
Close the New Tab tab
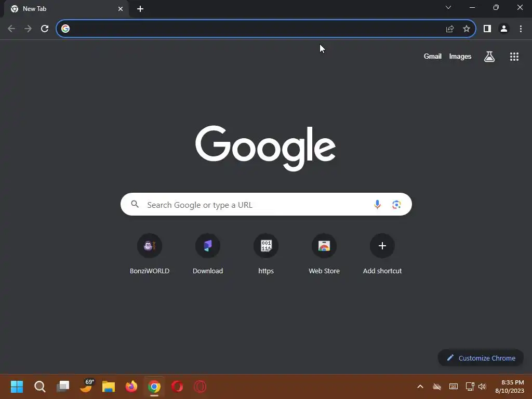coord(121,9)
